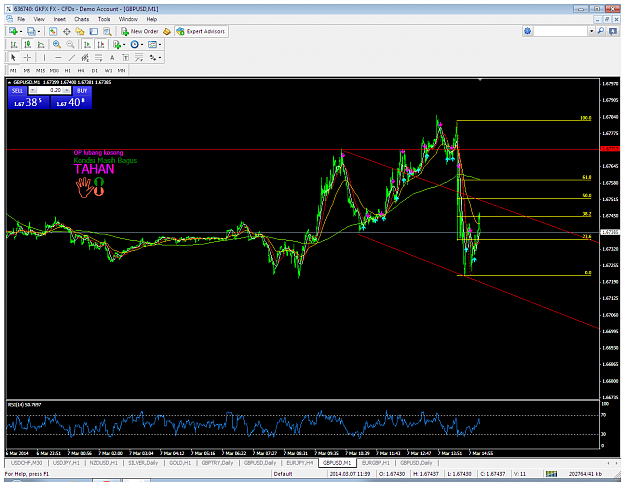Click the top-right search input field
625x482 pixels.
click(560, 31)
